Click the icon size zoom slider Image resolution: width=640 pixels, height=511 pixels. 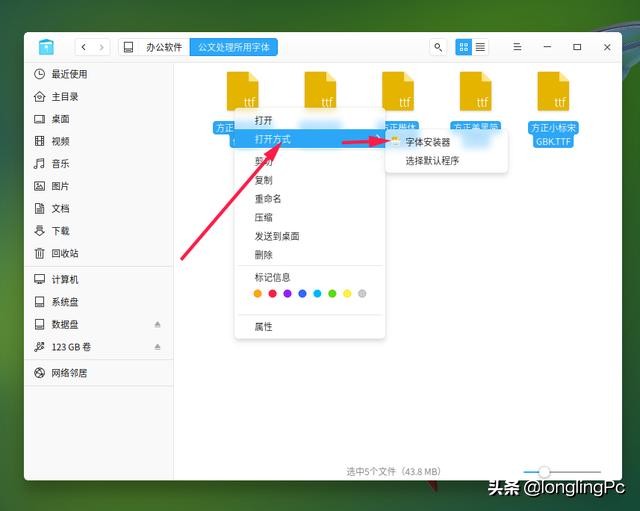click(562, 472)
